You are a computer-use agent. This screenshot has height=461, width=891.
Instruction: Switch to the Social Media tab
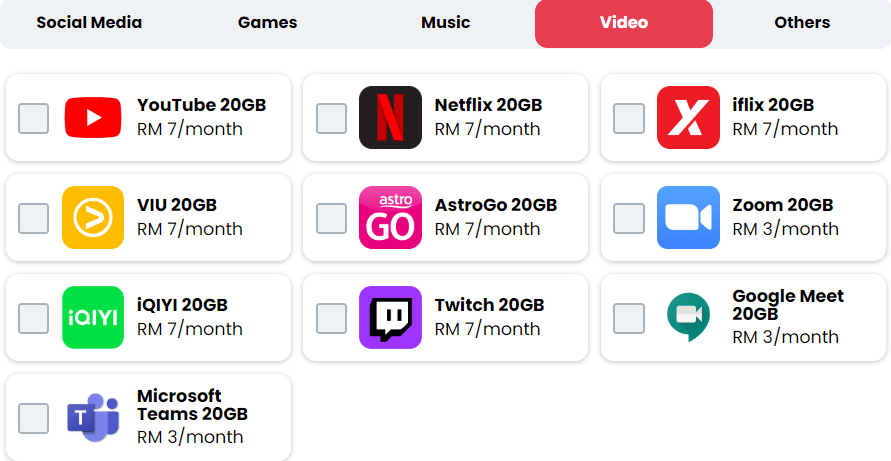coord(89,22)
